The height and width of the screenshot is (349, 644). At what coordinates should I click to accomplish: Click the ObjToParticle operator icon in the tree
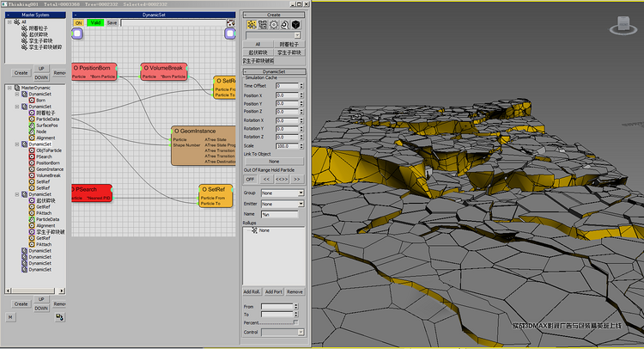(32, 150)
